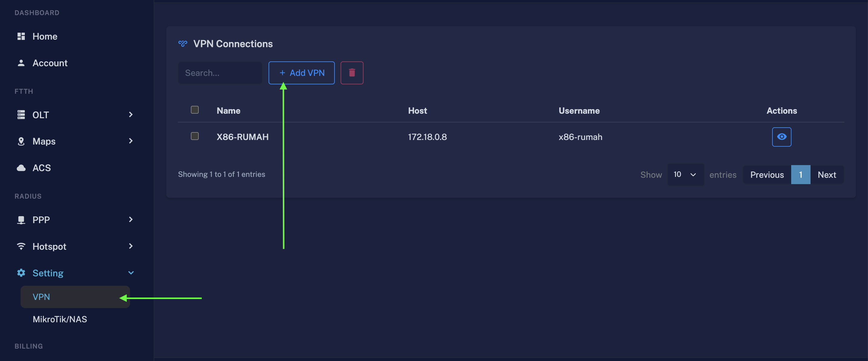Click the OLT server icon
The image size is (868, 361).
click(x=21, y=115)
